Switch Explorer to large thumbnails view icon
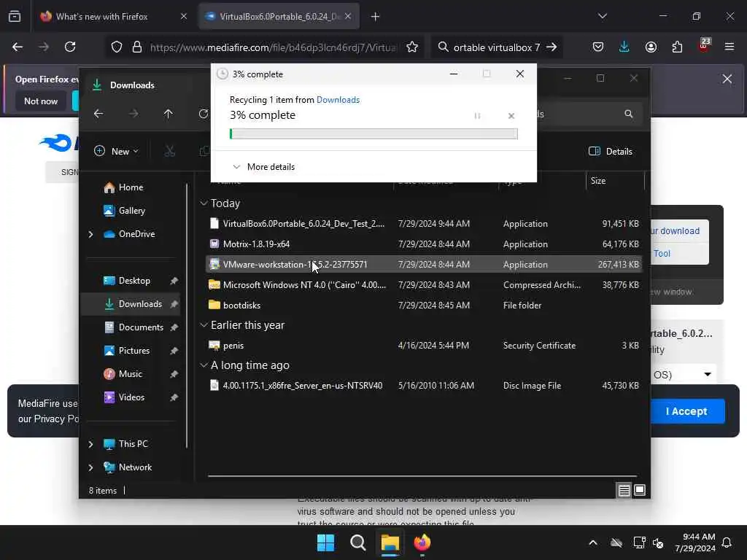Screen dimensions: 747x560 (640, 490)
